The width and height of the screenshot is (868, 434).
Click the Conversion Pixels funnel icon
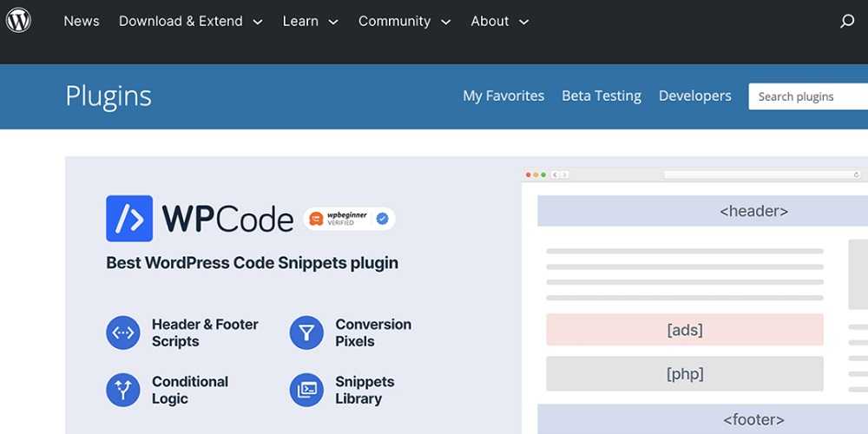[306, 332]
